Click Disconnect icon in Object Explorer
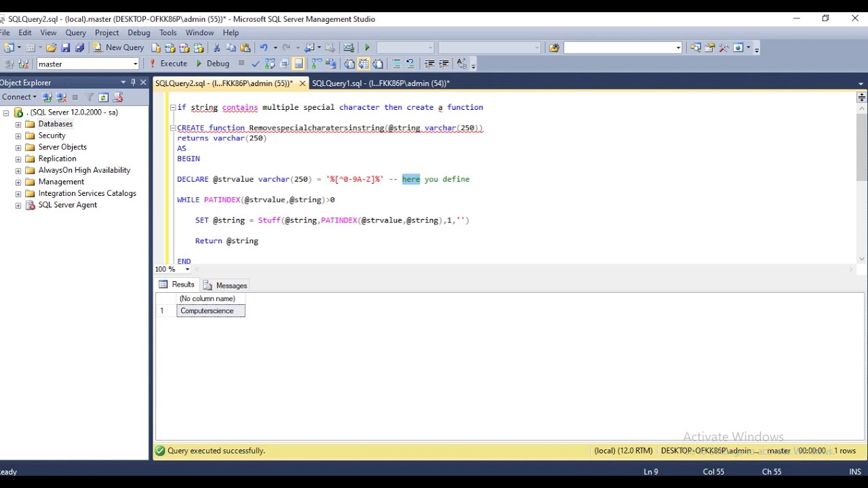The image size is (868, 488). 62,98
